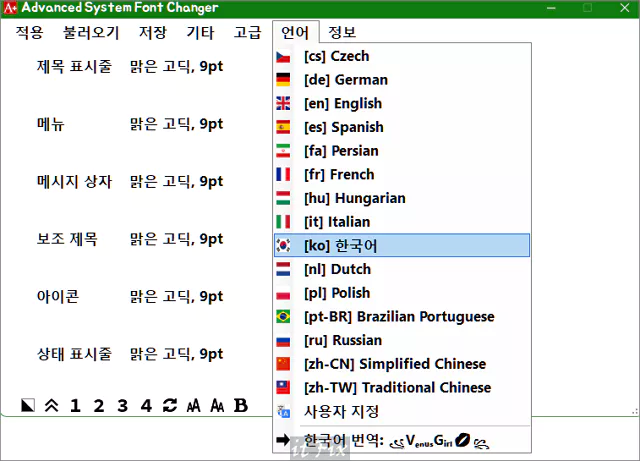Toggle the bold B icon
Image resolution: width=640 pixels, height=461 pixels.
click(241, 405)
